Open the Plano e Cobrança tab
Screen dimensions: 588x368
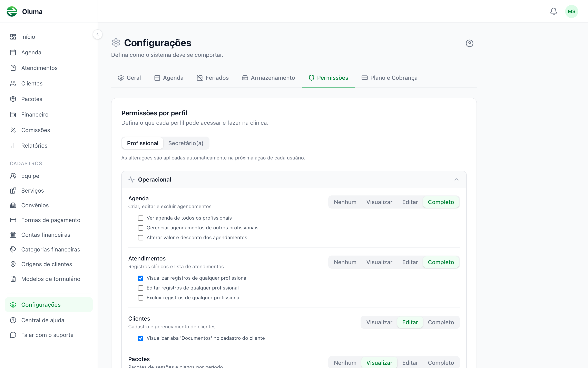tap(390, 78)
